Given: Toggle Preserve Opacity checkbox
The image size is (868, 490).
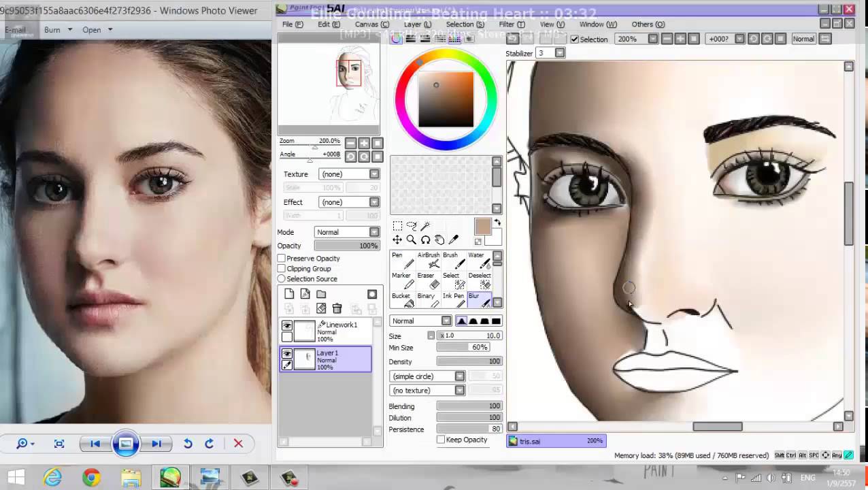Looking at the screenshot, I should pyautogui.click(x=282, y=259).
